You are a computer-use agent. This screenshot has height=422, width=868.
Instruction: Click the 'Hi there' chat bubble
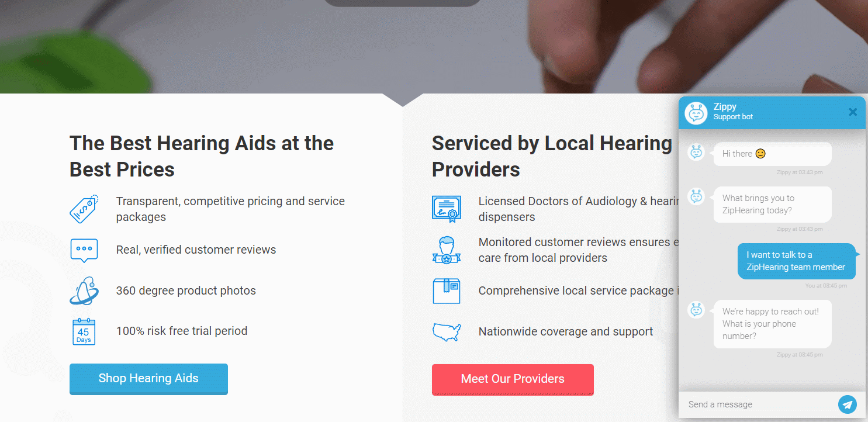tap(772, 154)
